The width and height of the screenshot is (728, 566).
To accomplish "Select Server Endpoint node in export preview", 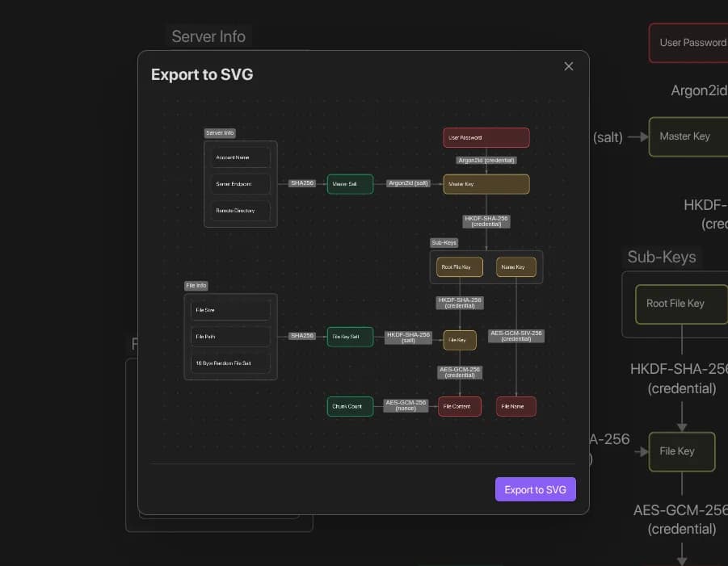I will [240, 184].
